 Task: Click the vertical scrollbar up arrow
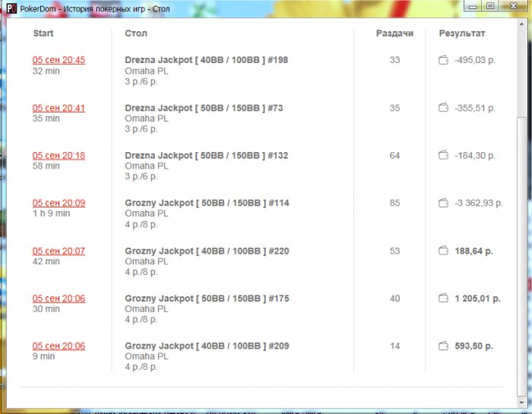tap(521, 24)
